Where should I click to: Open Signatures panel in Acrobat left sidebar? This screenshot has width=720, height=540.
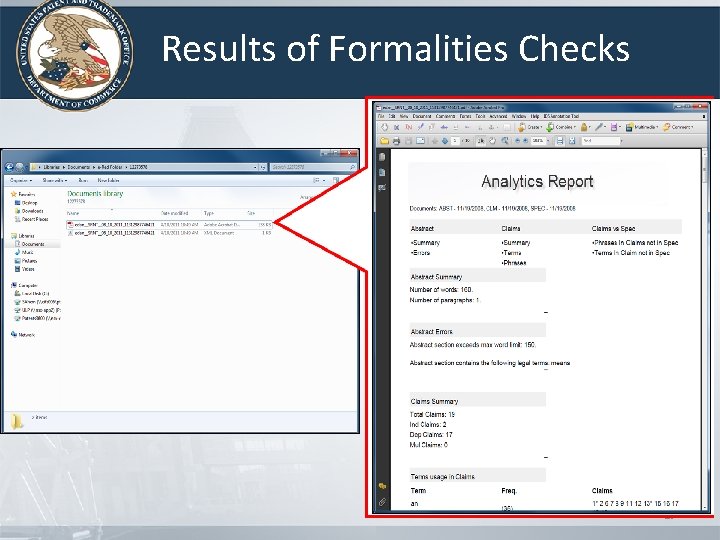point(382,187)
